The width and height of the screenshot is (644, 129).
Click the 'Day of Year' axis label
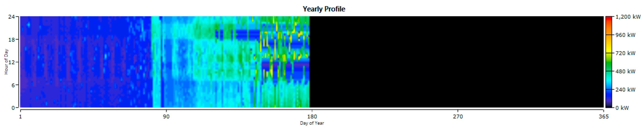click(312, 123)
